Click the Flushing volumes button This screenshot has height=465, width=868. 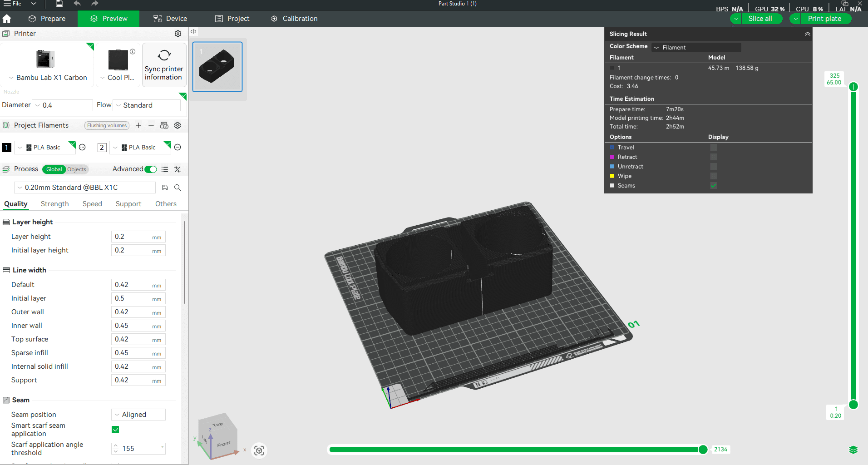pyautogui.click(x=107, y=125)
